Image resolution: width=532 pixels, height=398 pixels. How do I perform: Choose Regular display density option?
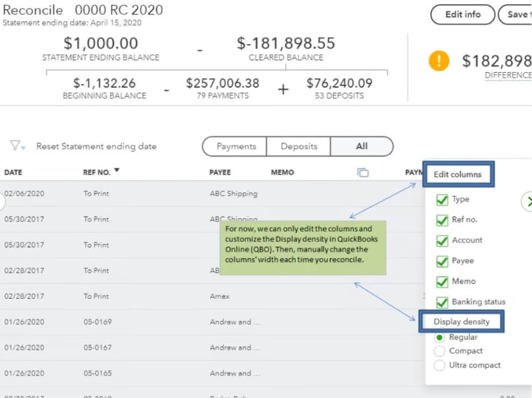(x=439, y=337)
